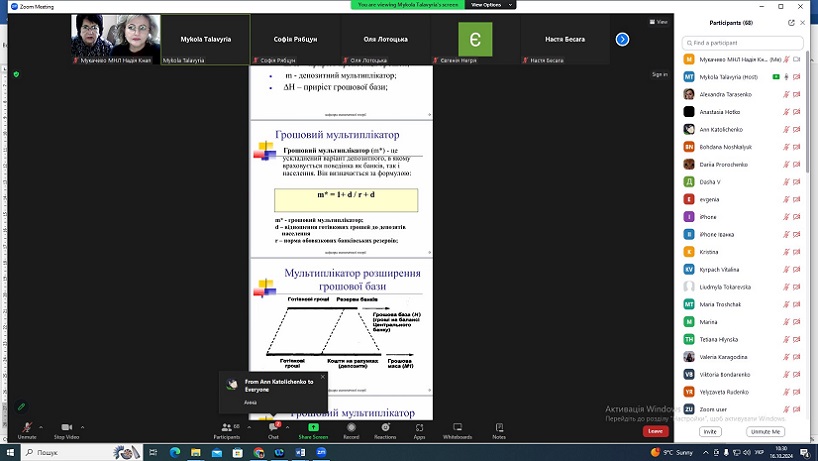
Task: Open Microsoft Edge from the taskbar
Action: tap(175, 452)
